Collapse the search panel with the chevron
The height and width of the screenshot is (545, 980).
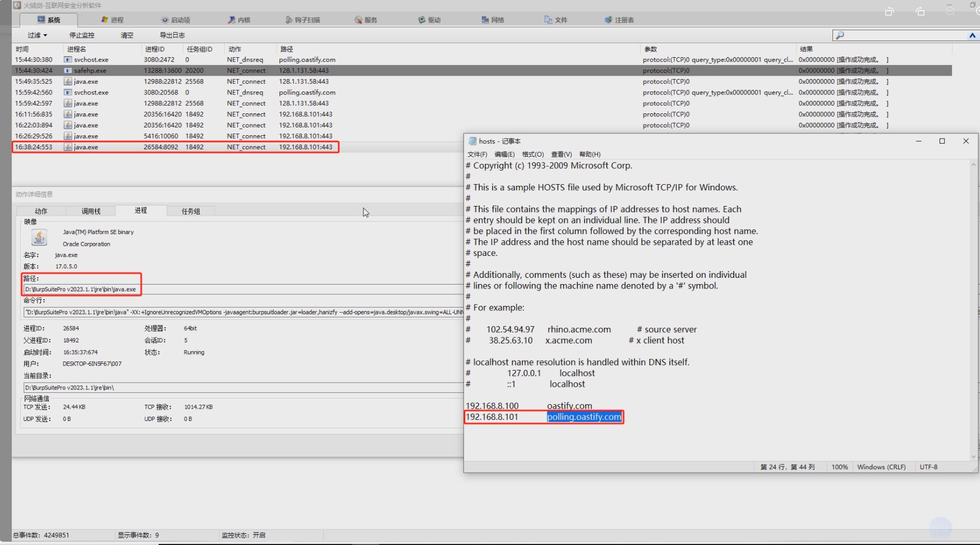[x=972, y=35]
